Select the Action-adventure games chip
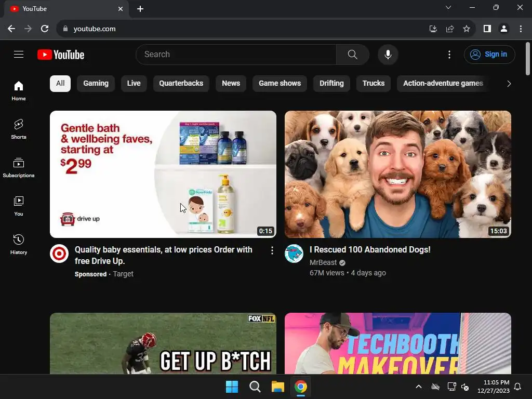The height and width of the screenshot is (399, 532). pos(443,84)
